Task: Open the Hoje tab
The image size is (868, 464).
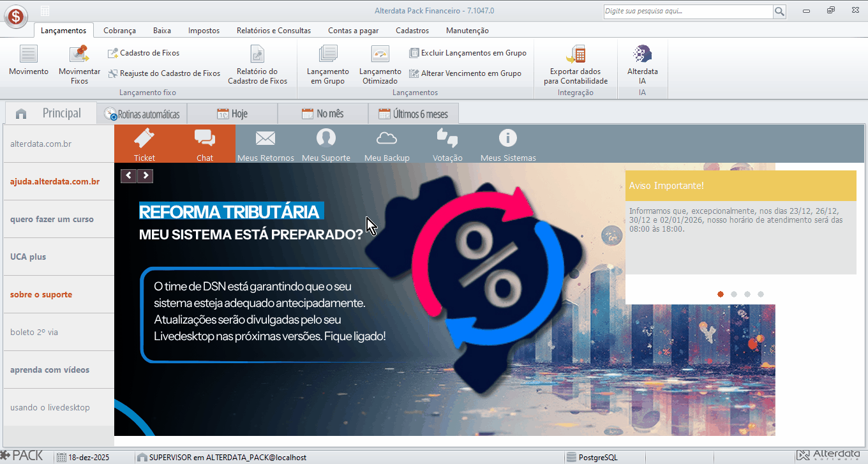Action: click(x=232, y=114)
